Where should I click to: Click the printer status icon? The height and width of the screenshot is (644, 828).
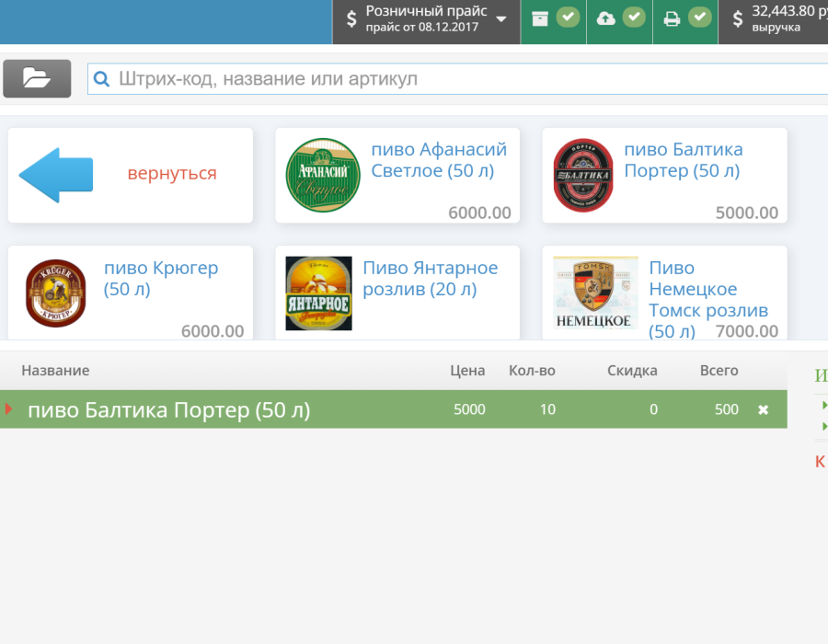(672, 19)
